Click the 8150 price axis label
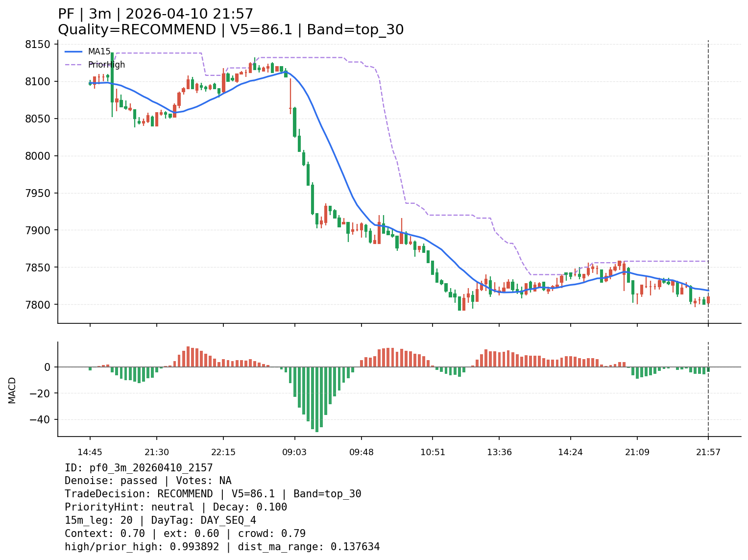The width and height of the screenshot is (748, 560). tap(38, 45)
